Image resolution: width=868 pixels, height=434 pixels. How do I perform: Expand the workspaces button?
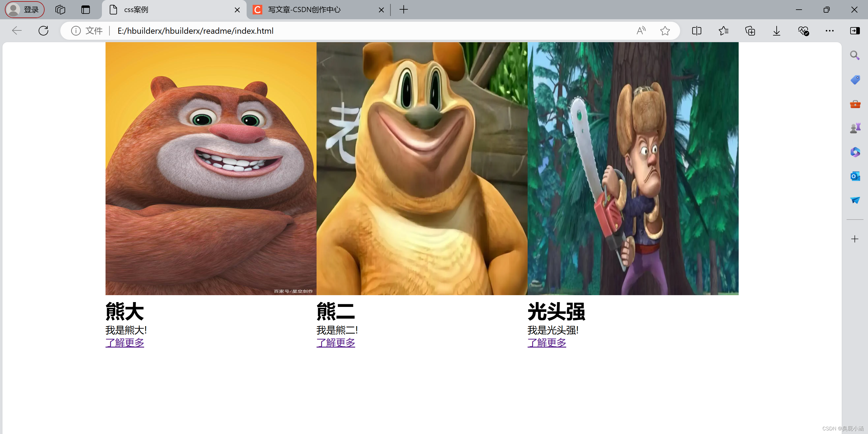(x=60, y=9)
